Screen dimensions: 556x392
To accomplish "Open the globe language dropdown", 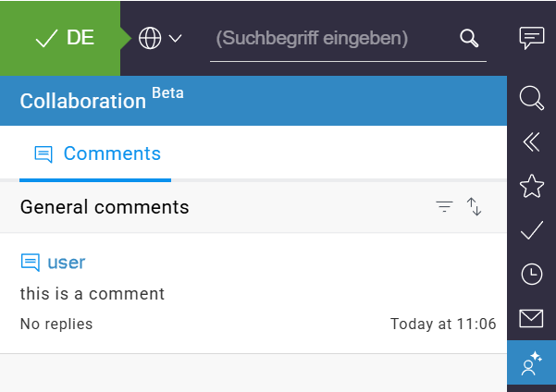I will [150, 38].
